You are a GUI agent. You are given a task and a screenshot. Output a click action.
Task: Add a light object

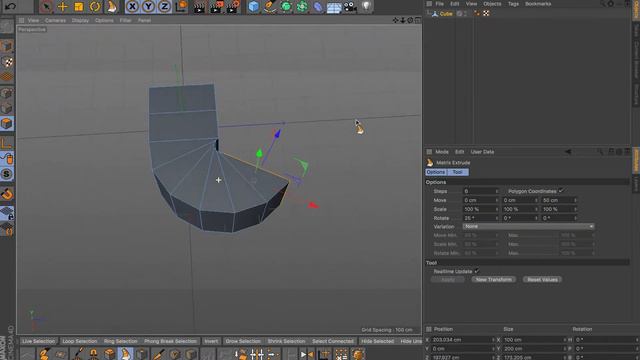point(366,6)
